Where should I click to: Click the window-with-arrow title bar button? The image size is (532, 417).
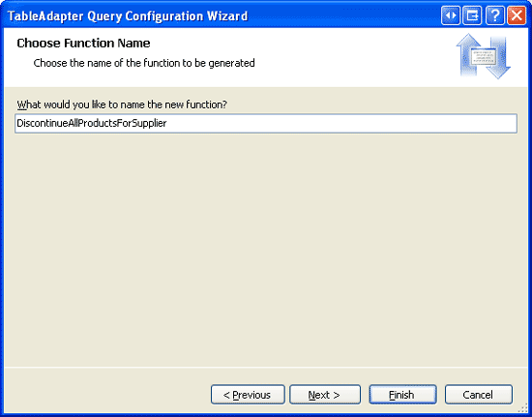coord(472,15)
